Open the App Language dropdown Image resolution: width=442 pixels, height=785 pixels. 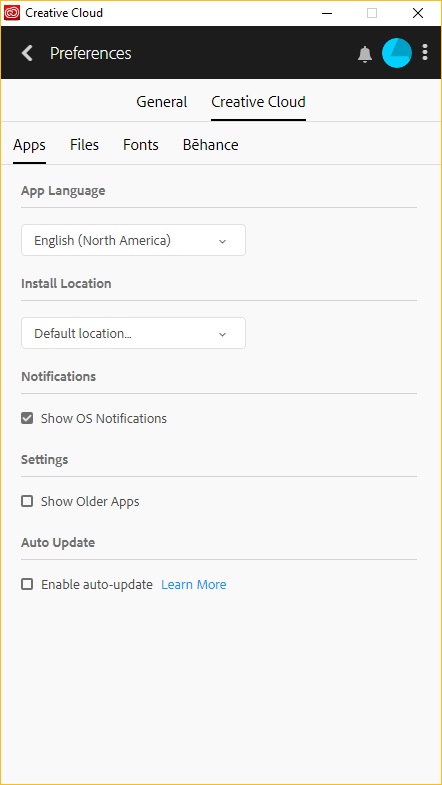click(133, 240)
